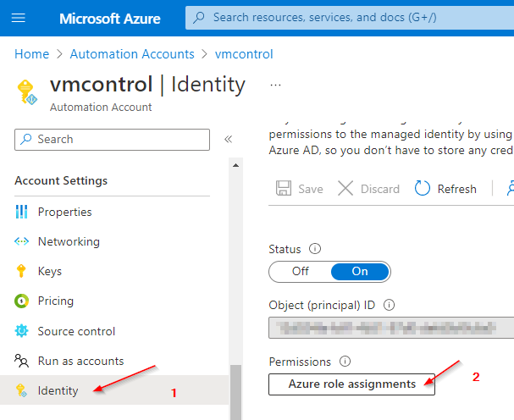Click the magnifier icon in the top search bar

coord(199,18)
